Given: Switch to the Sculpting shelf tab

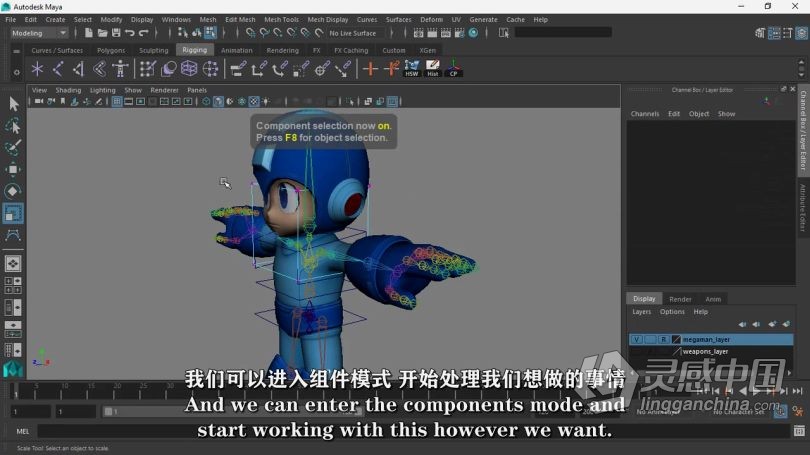Looking at the screenshot, I should [x=153, y=50].
